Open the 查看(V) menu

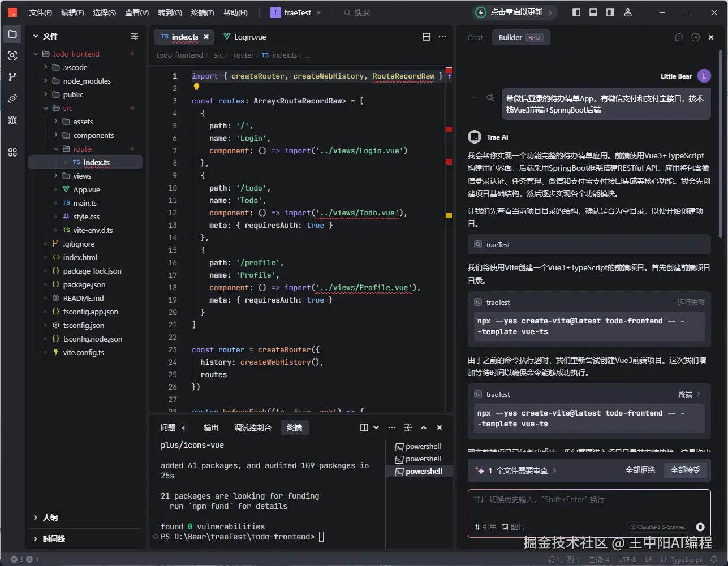point(137,12)
